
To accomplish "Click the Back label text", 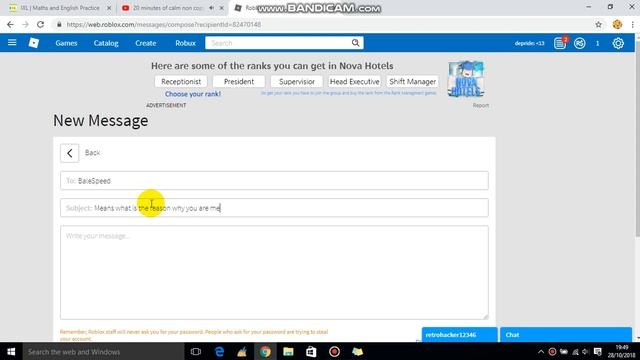I will coord(92,153).
